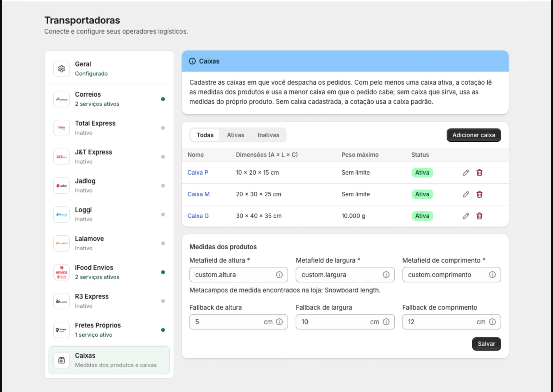Delete Caixa M using the trash icon
The image size is (553, 392).
[479, 194]
